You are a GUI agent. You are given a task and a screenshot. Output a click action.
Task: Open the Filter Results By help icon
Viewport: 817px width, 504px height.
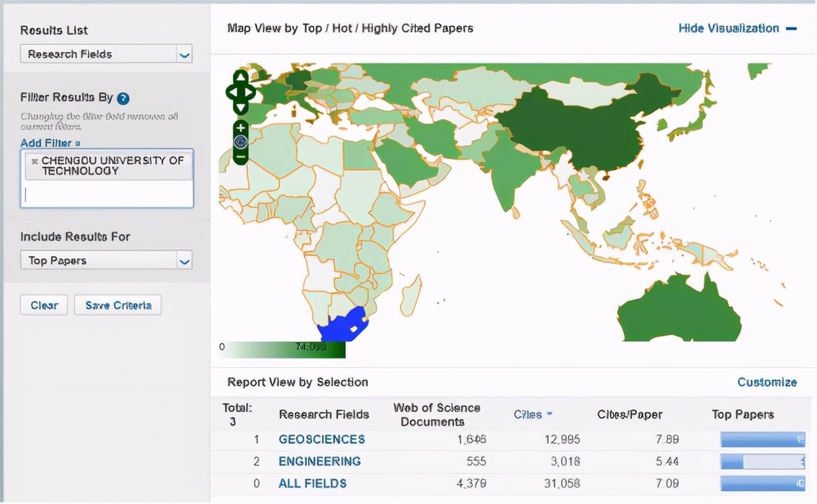pyautogui.click(x=123, y=99)
